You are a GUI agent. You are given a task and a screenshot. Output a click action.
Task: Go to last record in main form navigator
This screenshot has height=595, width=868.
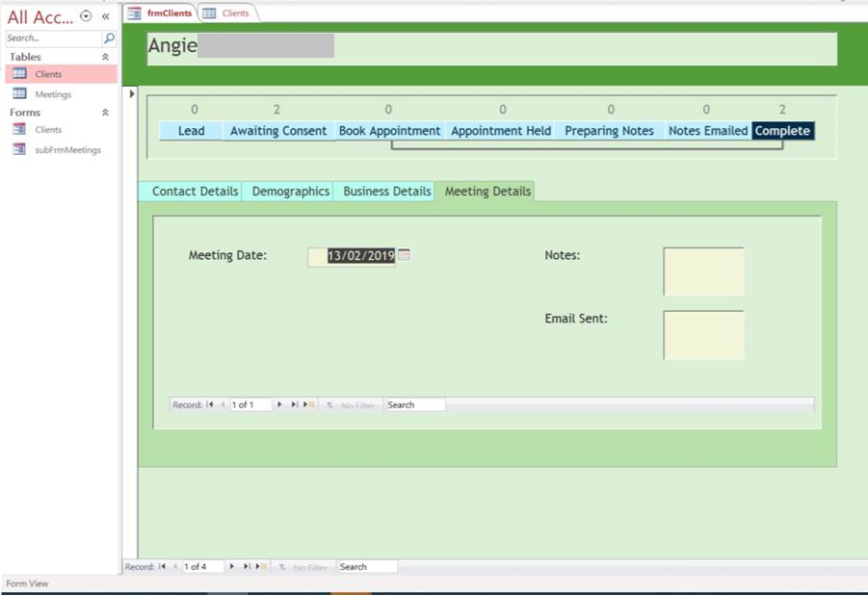click(x=247, y=566)
